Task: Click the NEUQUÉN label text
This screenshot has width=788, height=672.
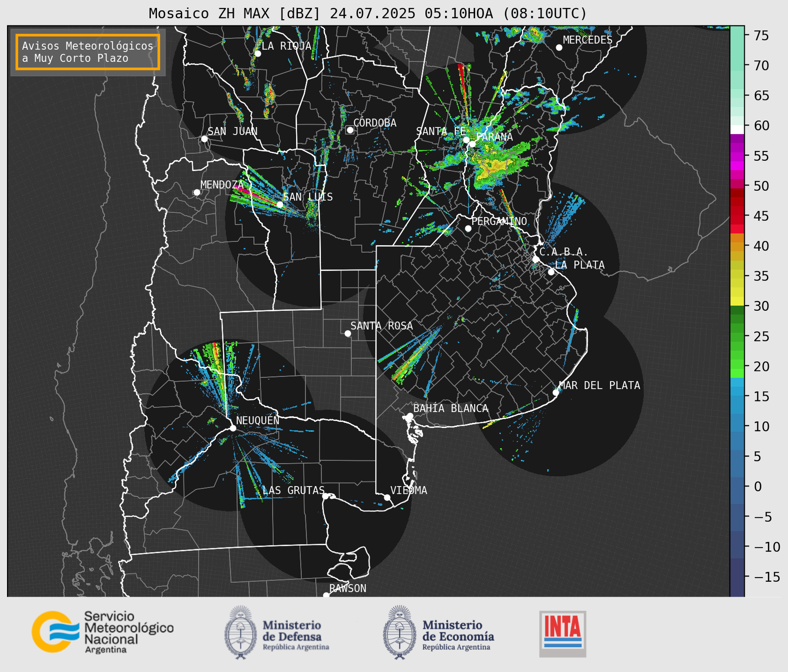Action: pyautogui.click(x=258, y=421)
